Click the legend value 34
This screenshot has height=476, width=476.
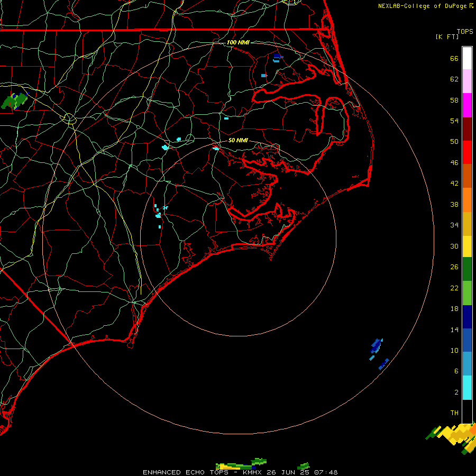tap(454, 225)
